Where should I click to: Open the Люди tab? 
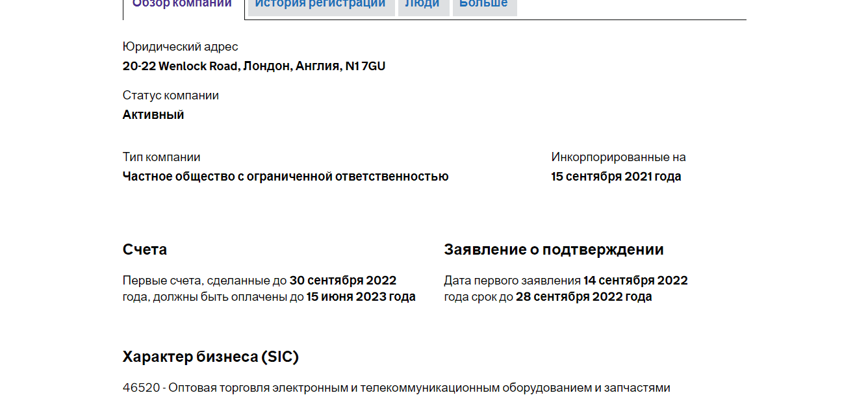(x=422, y=4)
